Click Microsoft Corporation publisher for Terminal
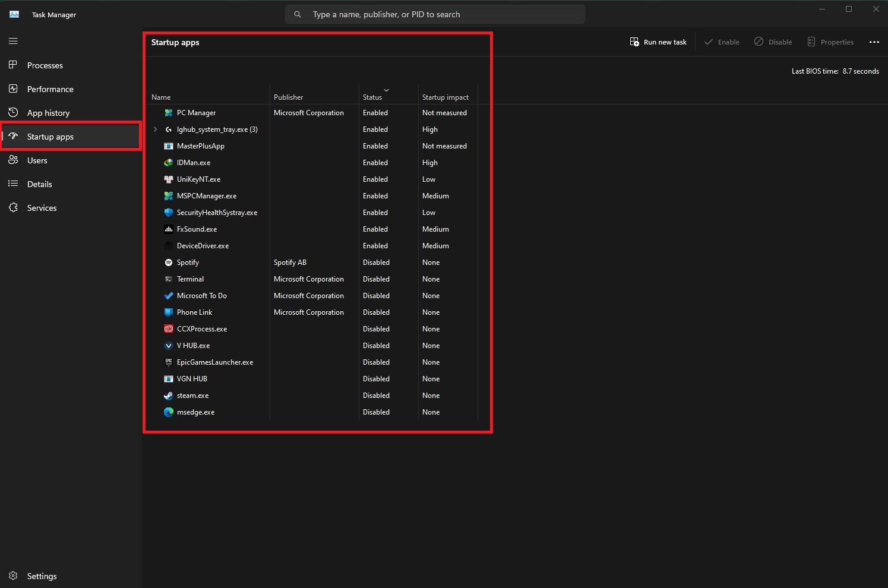Screen dimensions: 888x588 coord(309,279)
